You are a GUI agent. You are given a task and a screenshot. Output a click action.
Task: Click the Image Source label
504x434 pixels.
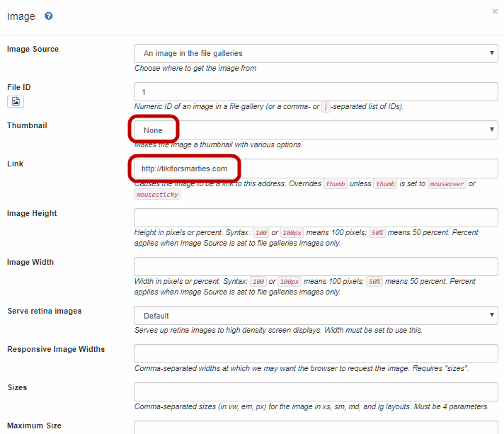click(x=33, y=49)
